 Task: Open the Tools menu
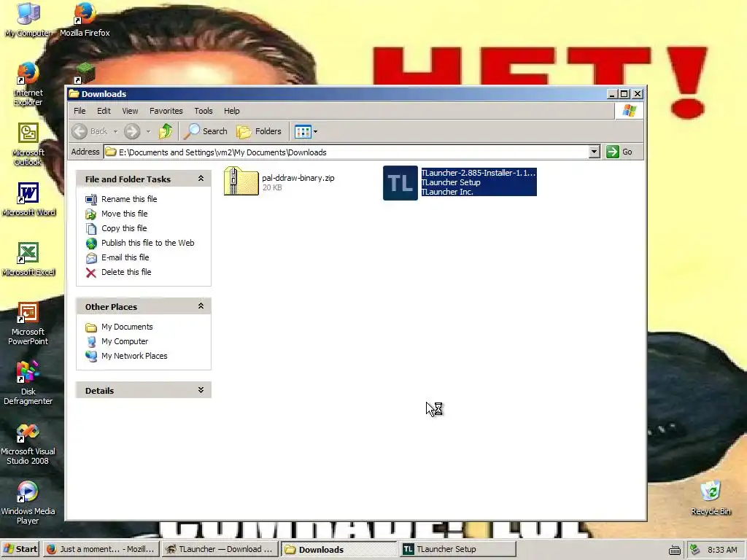pos(203,111)
